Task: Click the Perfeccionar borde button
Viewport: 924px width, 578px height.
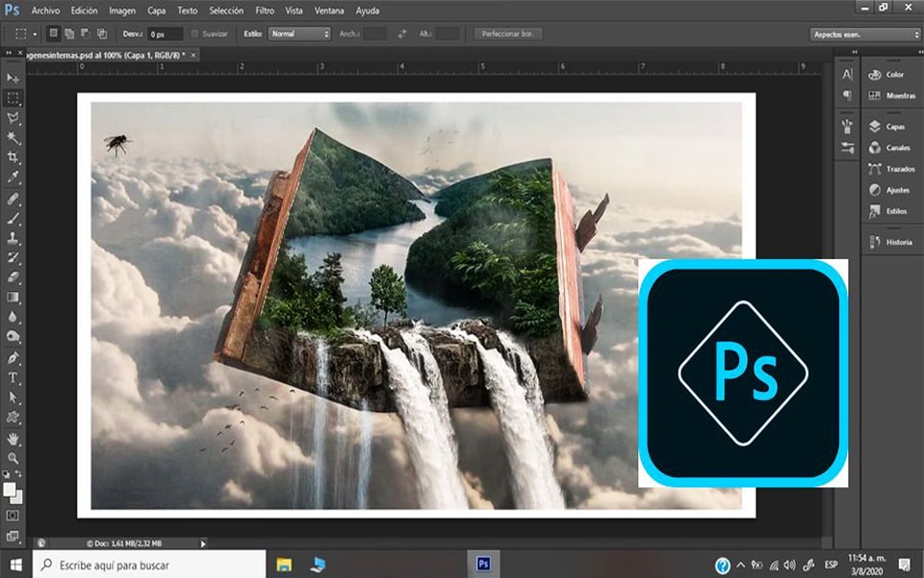Action: 509,34
